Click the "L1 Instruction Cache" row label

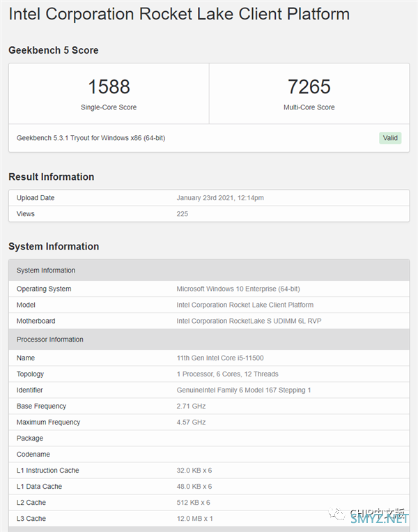click(48, 470)
